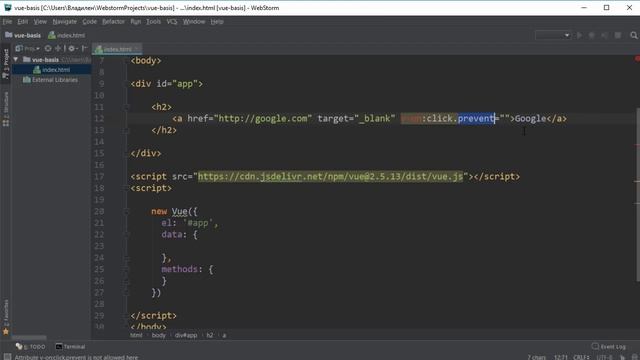Open the Refactor menu
The height and width of the screenshot is (360, 640).
click(x=113, y=22)
